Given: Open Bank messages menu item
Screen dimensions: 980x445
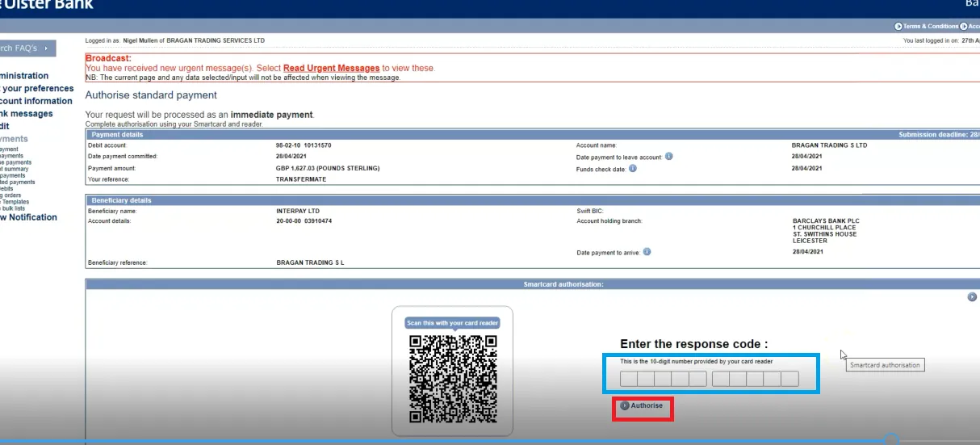Looking at the screenshot, I should [27, 114].
